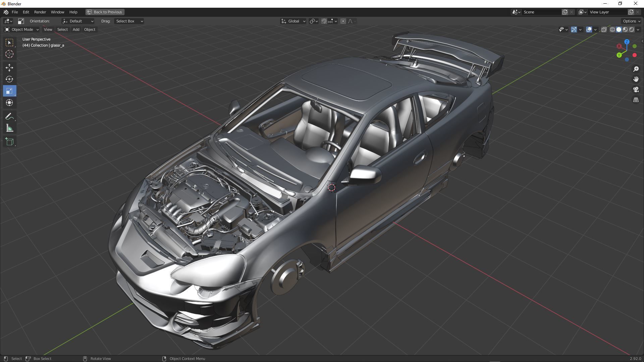Click the Blender logo menu icon
644x362 pixels.
[6, 12]
